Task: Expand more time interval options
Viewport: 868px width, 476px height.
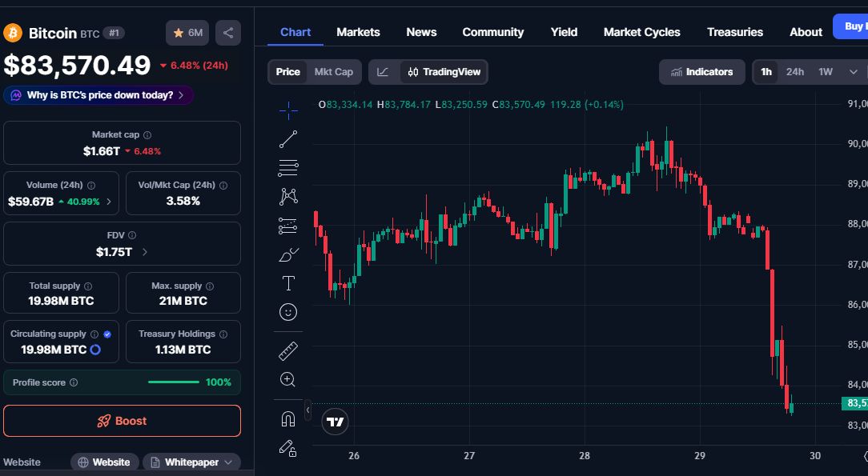Action: [853, 72]
